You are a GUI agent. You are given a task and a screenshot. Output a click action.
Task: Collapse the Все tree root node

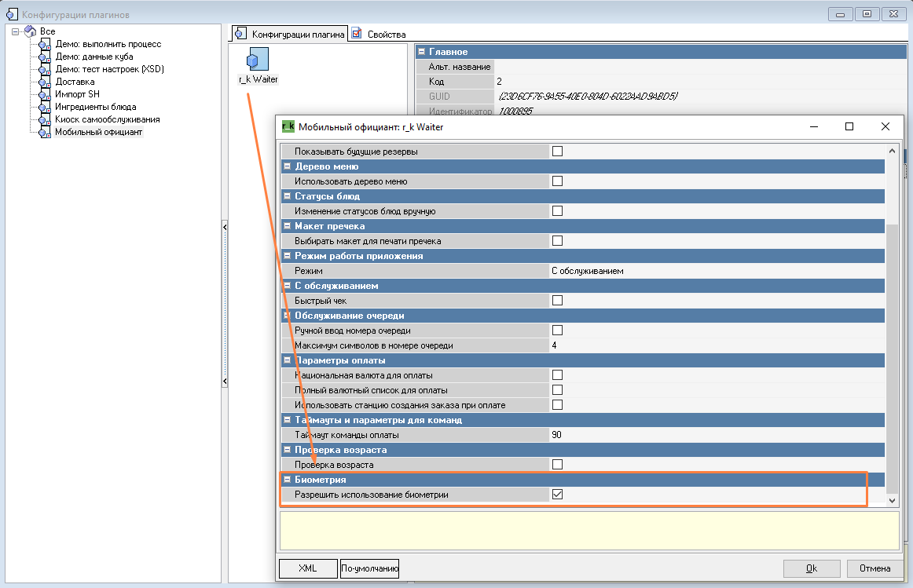[x=15, y=31]
